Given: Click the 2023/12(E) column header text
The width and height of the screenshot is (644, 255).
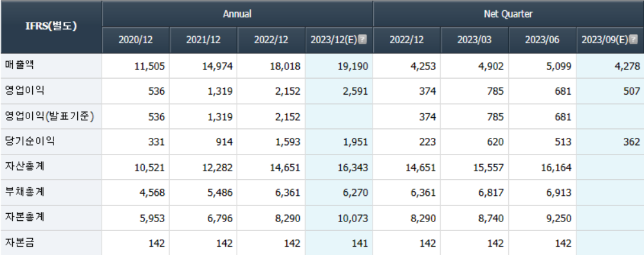Looking at the screenshot, I should [x=334, y=40].
